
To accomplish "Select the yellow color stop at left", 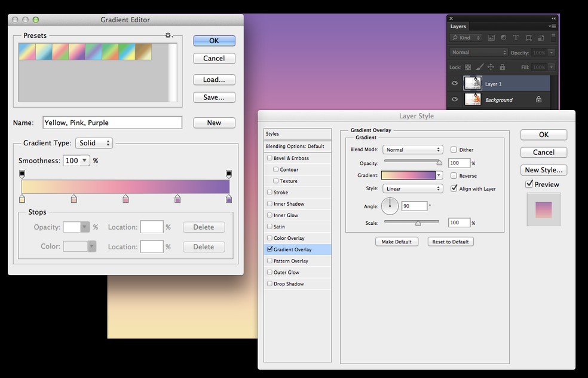I will [x=22, y=199].
